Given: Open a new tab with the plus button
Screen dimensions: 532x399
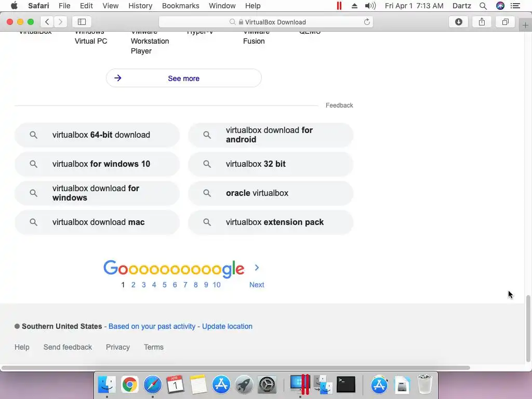Looking at the screenshot, I should coord(525,25).
